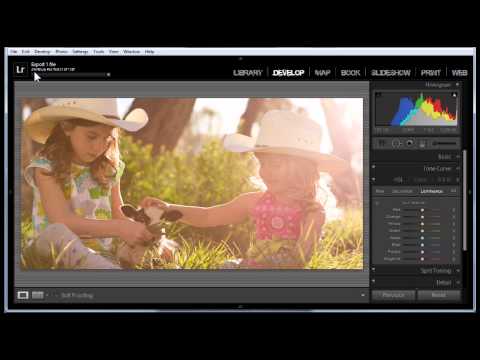The height and width of the screenshot is (360, 480).
Task: Click the Aqua luminance slider handle
Action: pyautogui.click(x=422, y=238)
